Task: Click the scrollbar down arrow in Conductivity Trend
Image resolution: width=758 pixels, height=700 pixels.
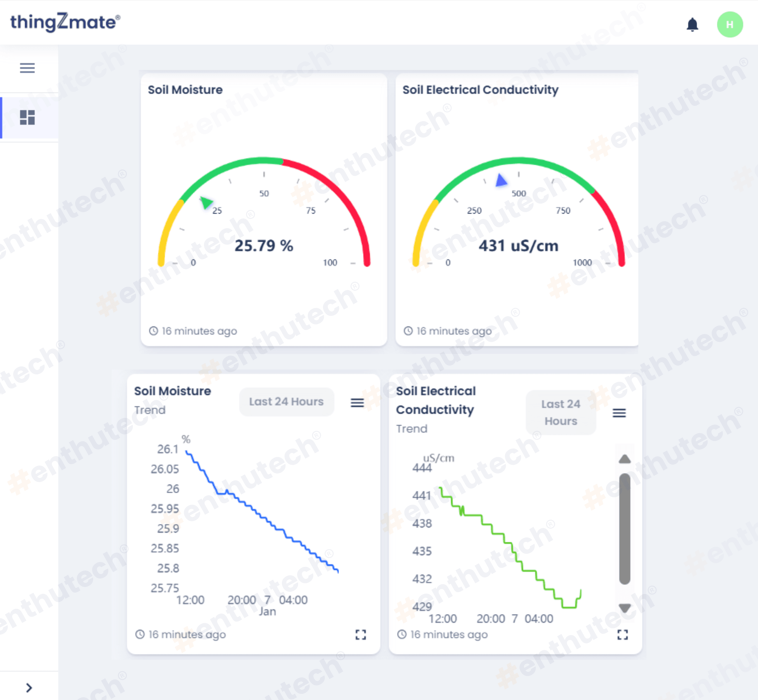Action: tap(624, 608)
